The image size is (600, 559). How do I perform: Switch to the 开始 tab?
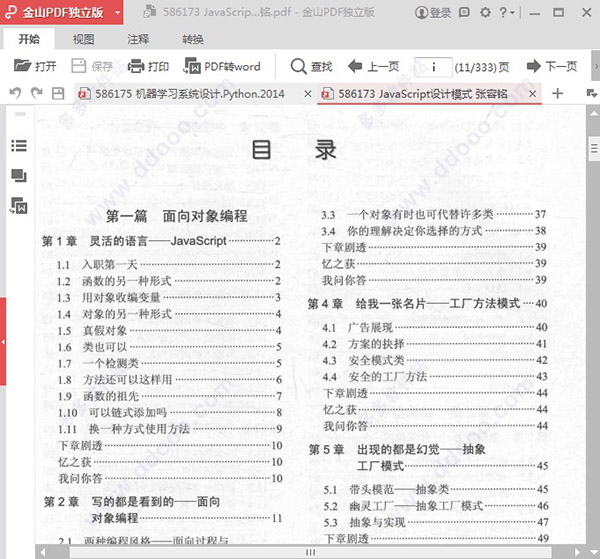pos(29,39)
